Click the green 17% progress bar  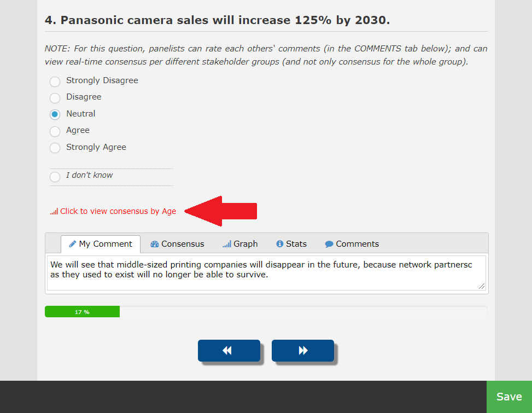coord(82,312)
